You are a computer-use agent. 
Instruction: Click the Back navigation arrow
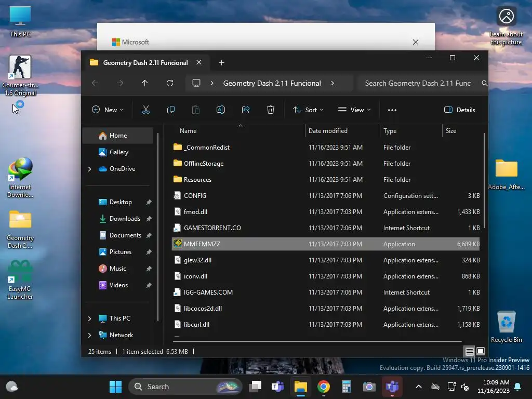[95, 83]
